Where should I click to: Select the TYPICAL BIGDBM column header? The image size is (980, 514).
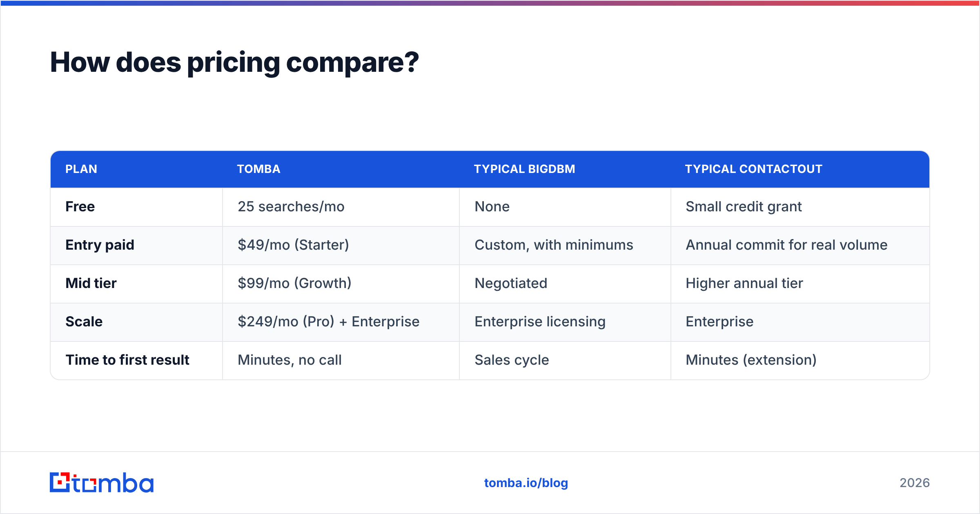524,169
